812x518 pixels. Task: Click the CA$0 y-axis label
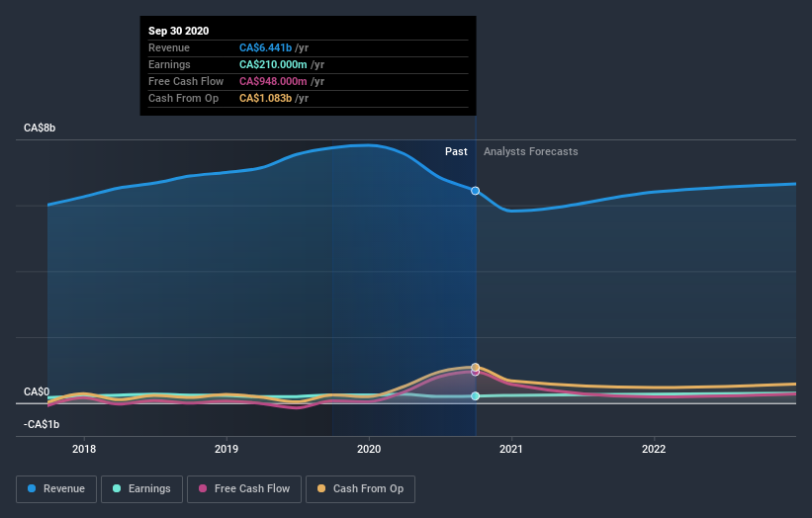pos(37,391)
